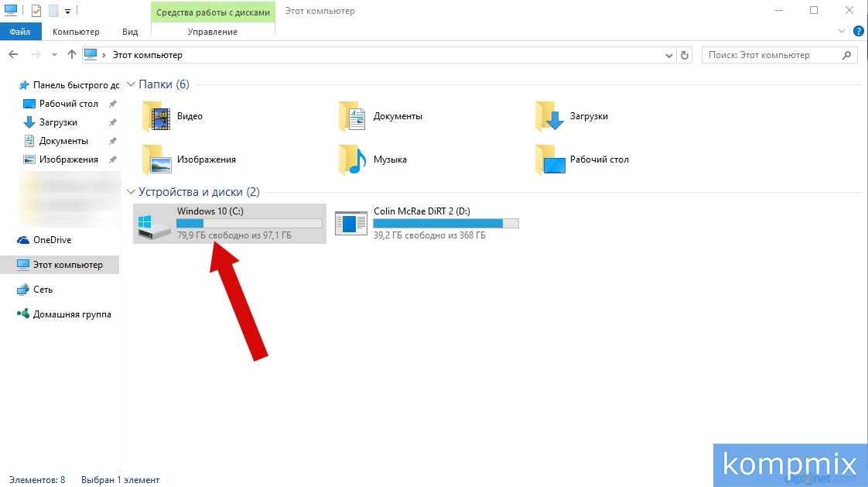This screenshot has height=487, width=868.
Task: Open the Управление ribbon tab
Action: coord(213,32)
